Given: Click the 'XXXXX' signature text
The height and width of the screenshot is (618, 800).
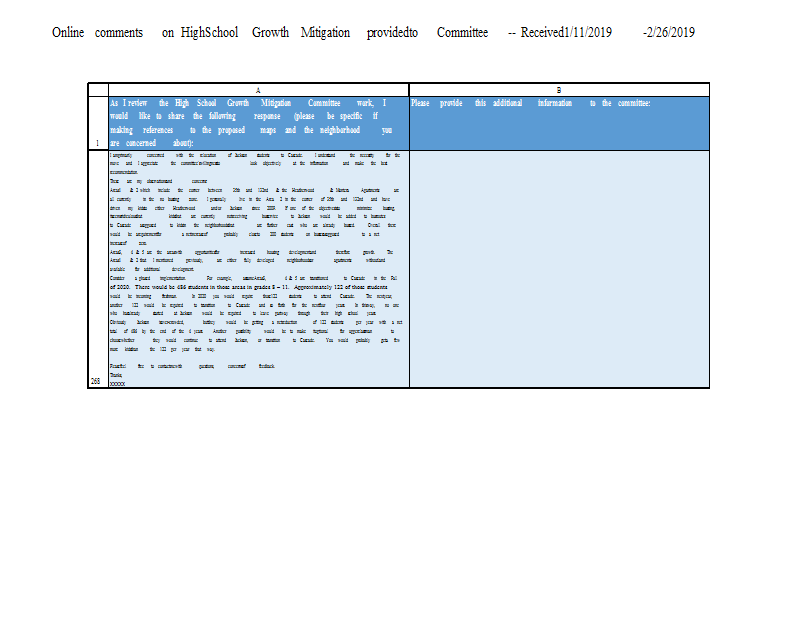Looking at the screenshot, I should (117, 384).
